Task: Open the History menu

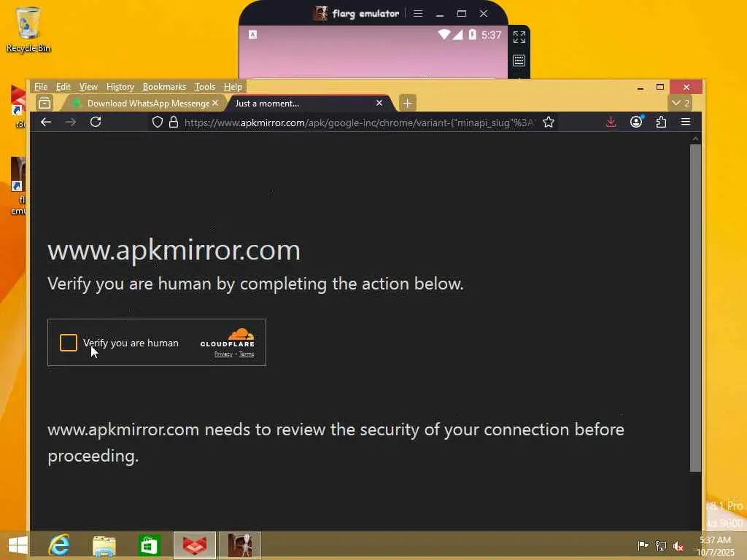Action: 120,87
